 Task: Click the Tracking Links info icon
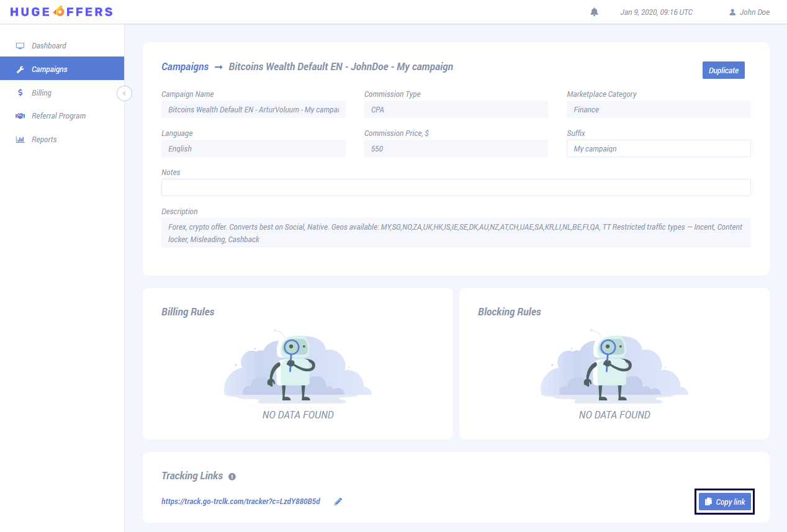tap(232, 477)
